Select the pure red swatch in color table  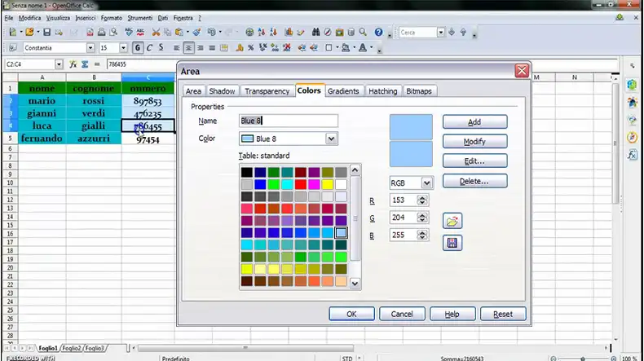point(300,184)
